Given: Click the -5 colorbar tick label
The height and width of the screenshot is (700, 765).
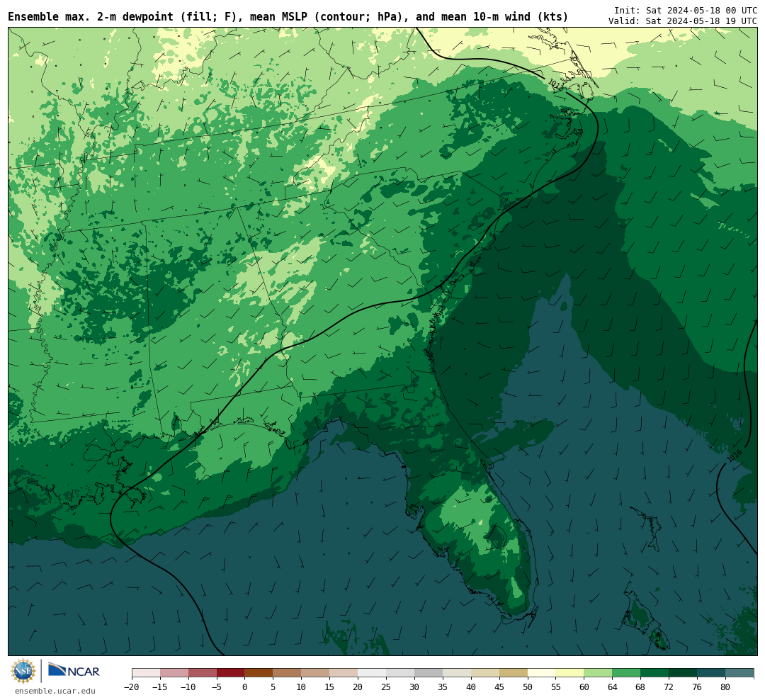Looking at the screenshot, I should (x=217, y=687).
